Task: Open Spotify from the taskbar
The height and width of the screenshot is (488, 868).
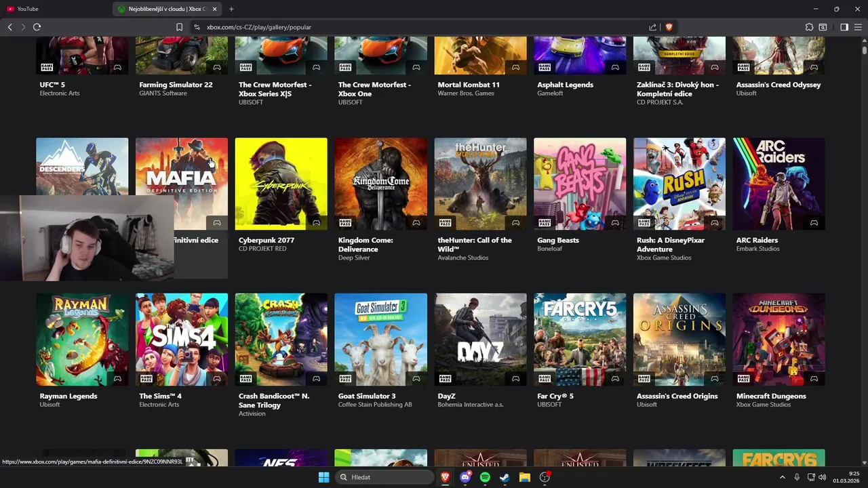Action: 485,477
